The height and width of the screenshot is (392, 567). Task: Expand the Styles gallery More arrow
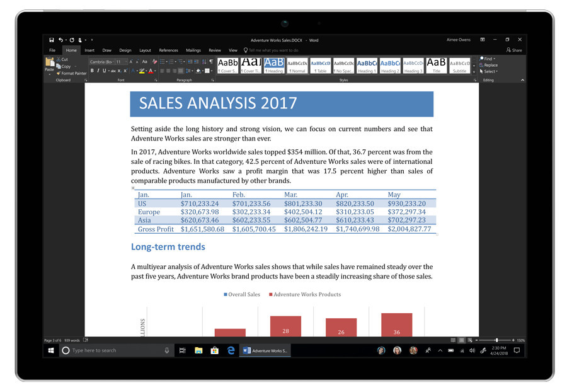pos(474,72)
